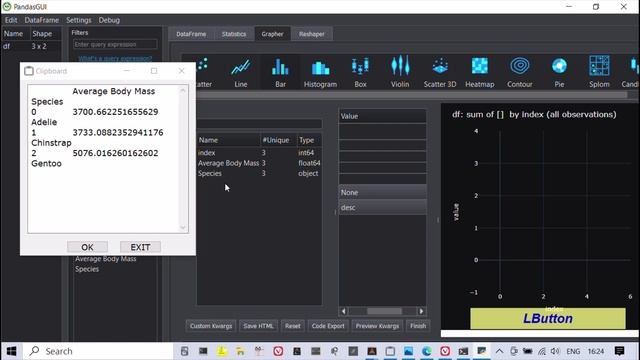
Task: Select the 'None' option in the Value list
Action: 382,192
